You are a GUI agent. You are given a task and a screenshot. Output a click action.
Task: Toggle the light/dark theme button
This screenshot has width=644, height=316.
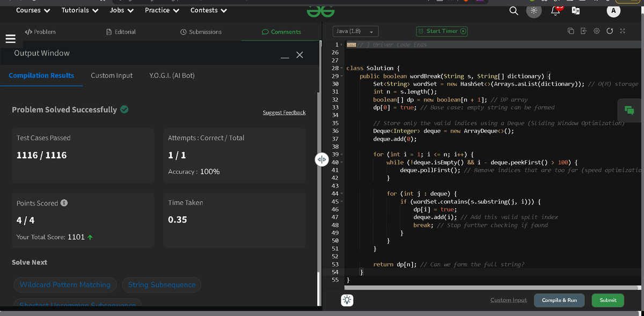534,11
